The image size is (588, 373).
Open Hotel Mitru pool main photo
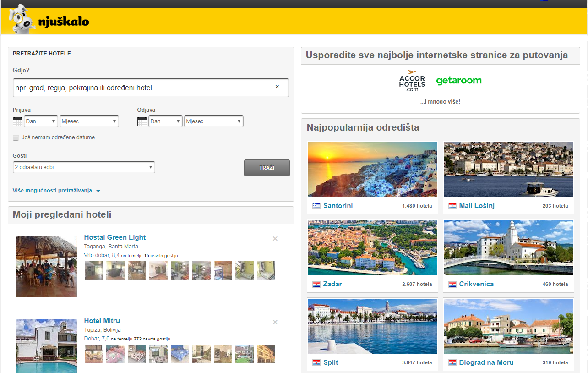(x=46, y=346)
